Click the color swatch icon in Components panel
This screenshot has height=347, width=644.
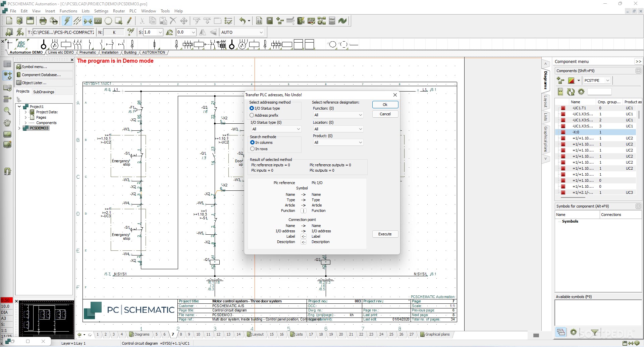(571, 80)
